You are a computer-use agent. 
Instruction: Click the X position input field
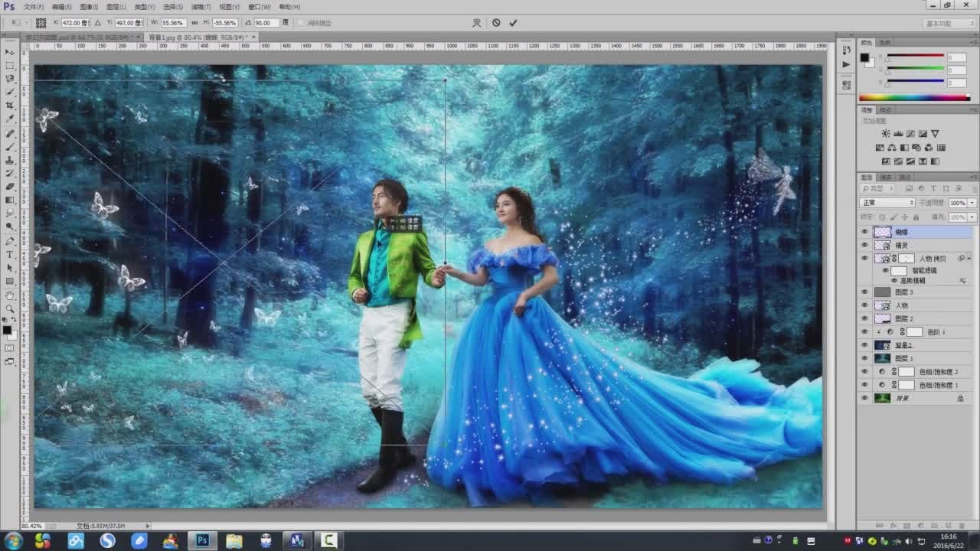pyautogui.click(x=75, y=23)
